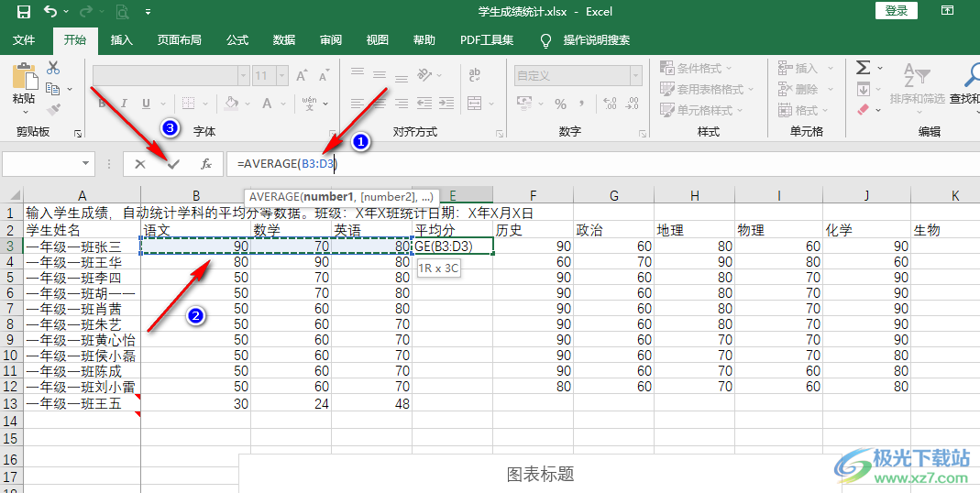
Task: Click the Increase Decimal icon
Action: pyautogui.click(x=611, y=104)
